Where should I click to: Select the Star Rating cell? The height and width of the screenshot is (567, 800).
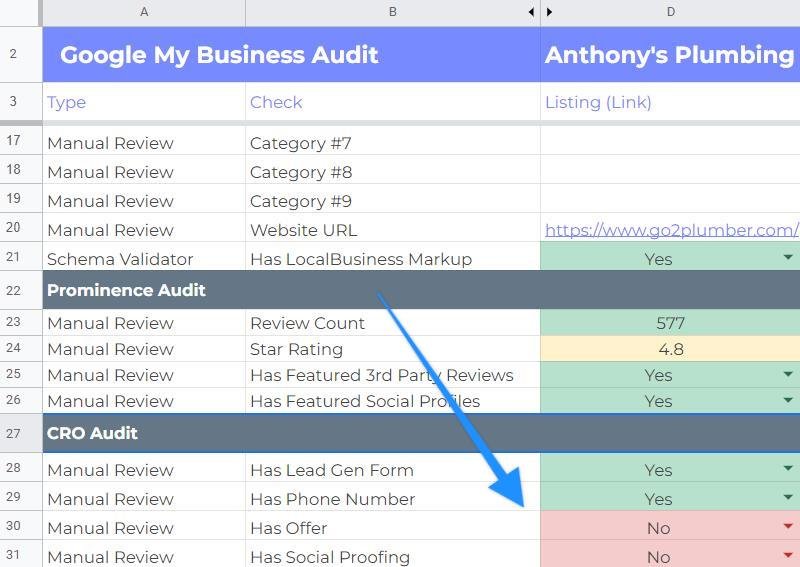(x=393, y=349)
